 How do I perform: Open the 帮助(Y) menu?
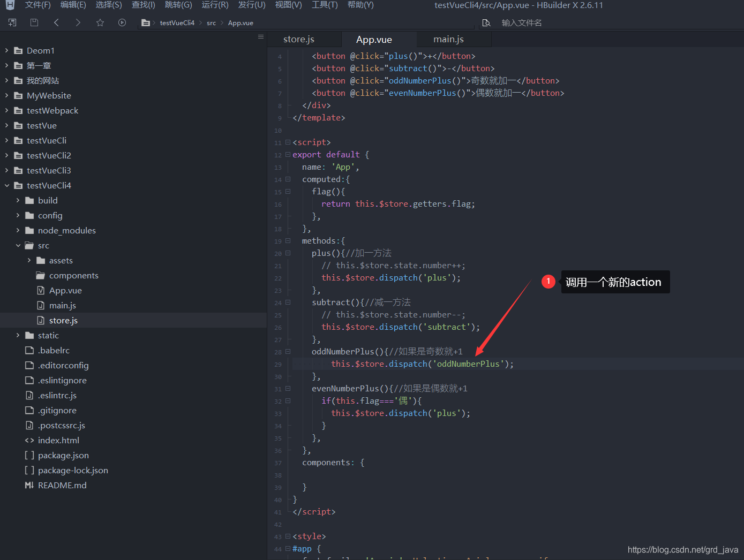click(360, 5)
